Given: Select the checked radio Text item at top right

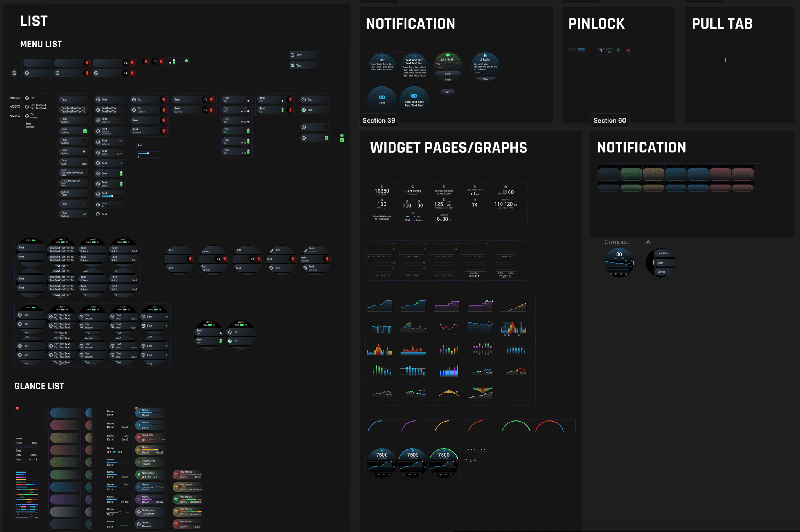Looking at the screenshot, I should pos(304,66).
